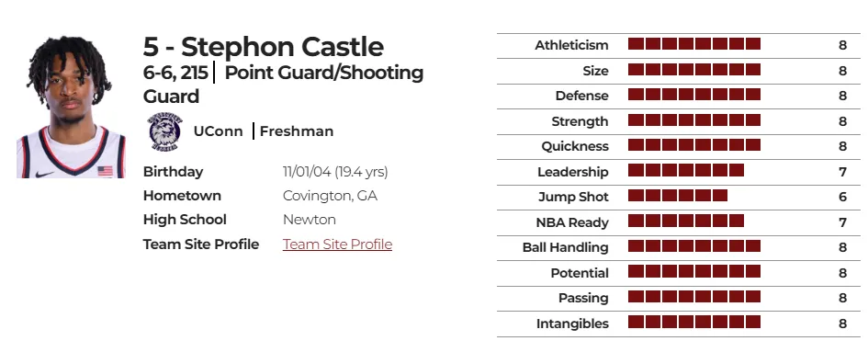Viewport: 868px width, 341px height.
Task: Click the Jump Shot rating bar
Action: point(678,196)
